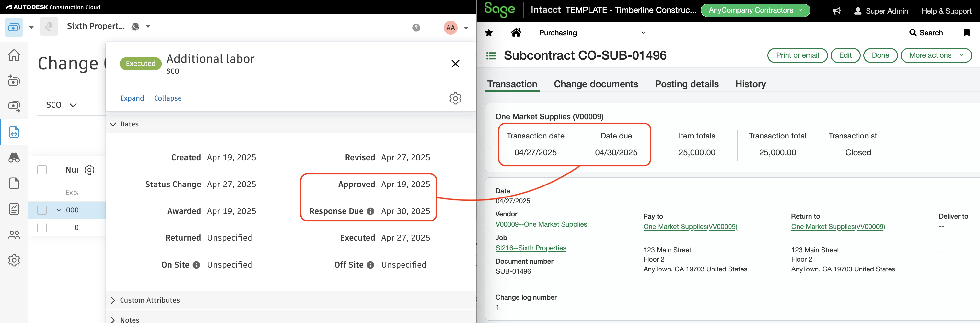Open column settings gear in change order table
980x323 pixels.
tap(89, 170)
